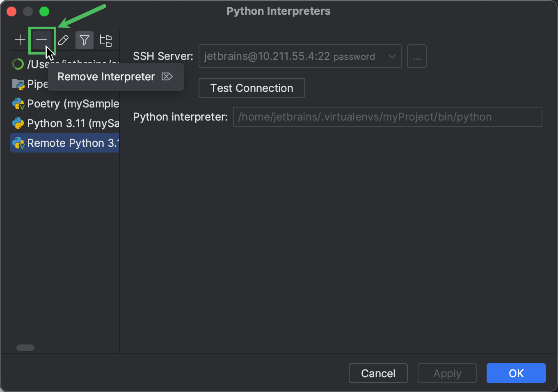Click the Pipenv folder interpreter icon

18,84
